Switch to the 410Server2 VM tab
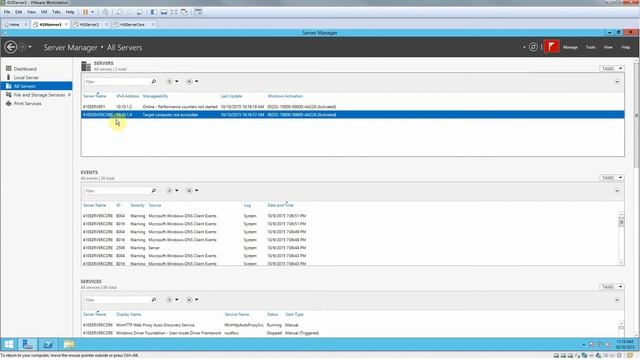 coord(89,24)
